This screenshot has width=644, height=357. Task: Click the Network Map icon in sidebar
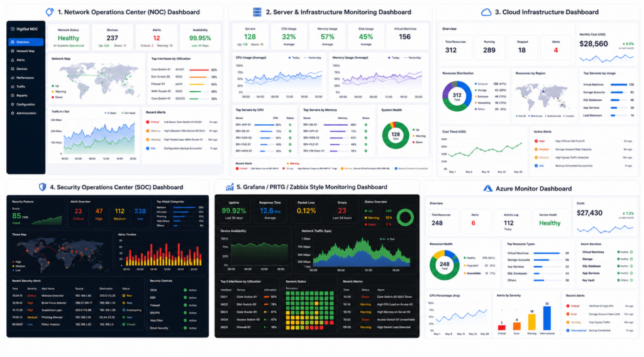point(13,51)
